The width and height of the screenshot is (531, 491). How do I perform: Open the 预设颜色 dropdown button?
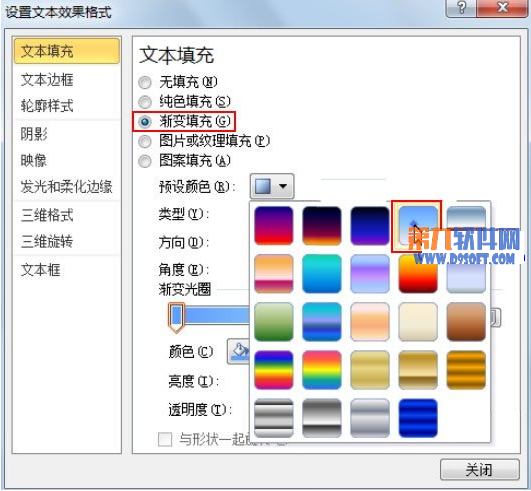coord(272,186)
